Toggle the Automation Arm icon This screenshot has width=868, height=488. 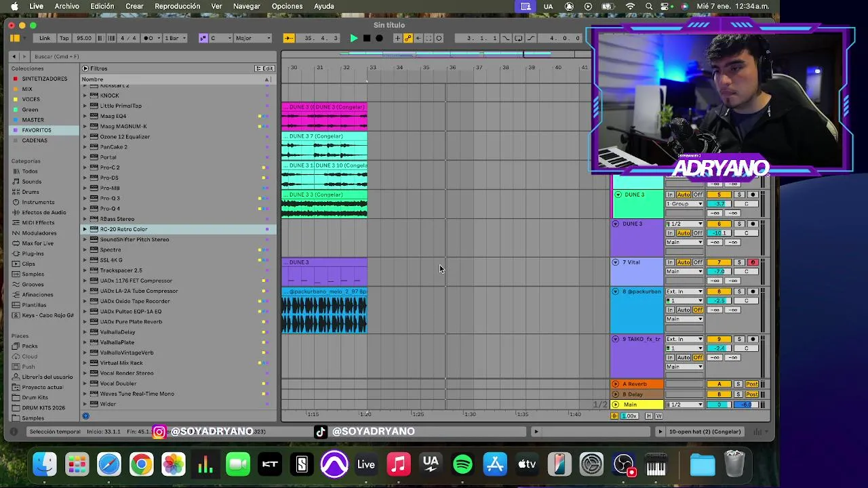(x=408, y=38)
